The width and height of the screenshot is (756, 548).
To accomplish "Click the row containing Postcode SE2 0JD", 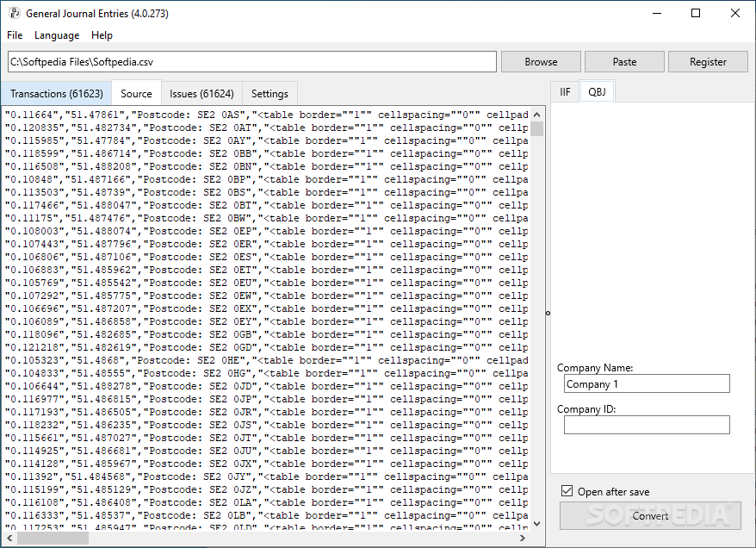I will pos(267,386).
